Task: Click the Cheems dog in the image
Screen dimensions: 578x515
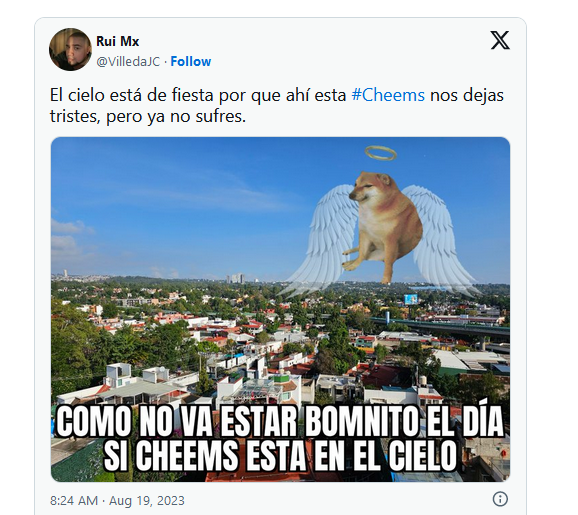Action: (x=383, y=225)
